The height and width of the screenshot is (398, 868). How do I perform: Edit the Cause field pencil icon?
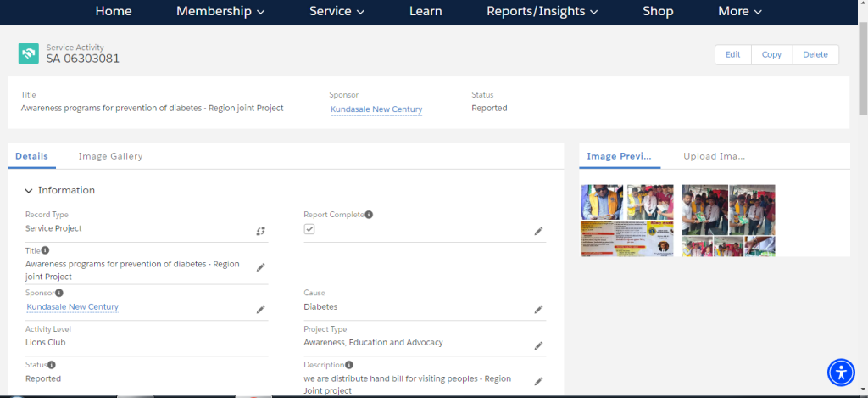click(538, 309)
